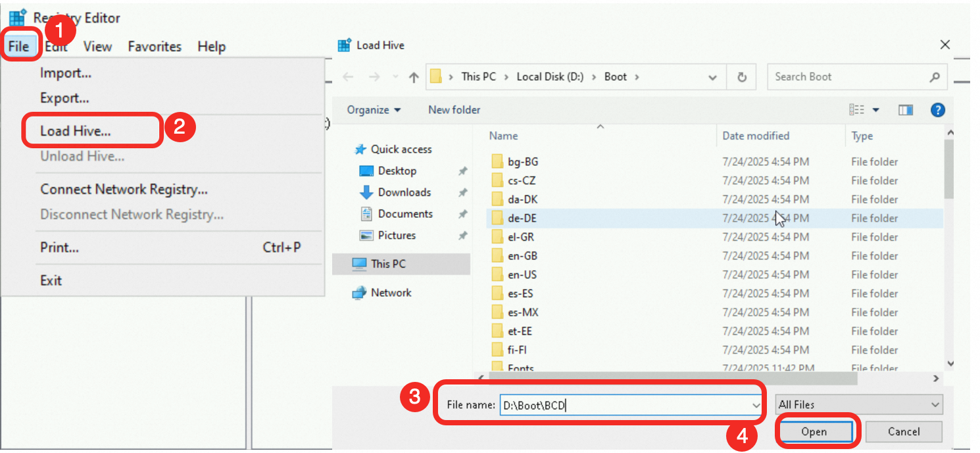Open the File menu in Registry Editor
980x453 pixels.
point(19,47)
